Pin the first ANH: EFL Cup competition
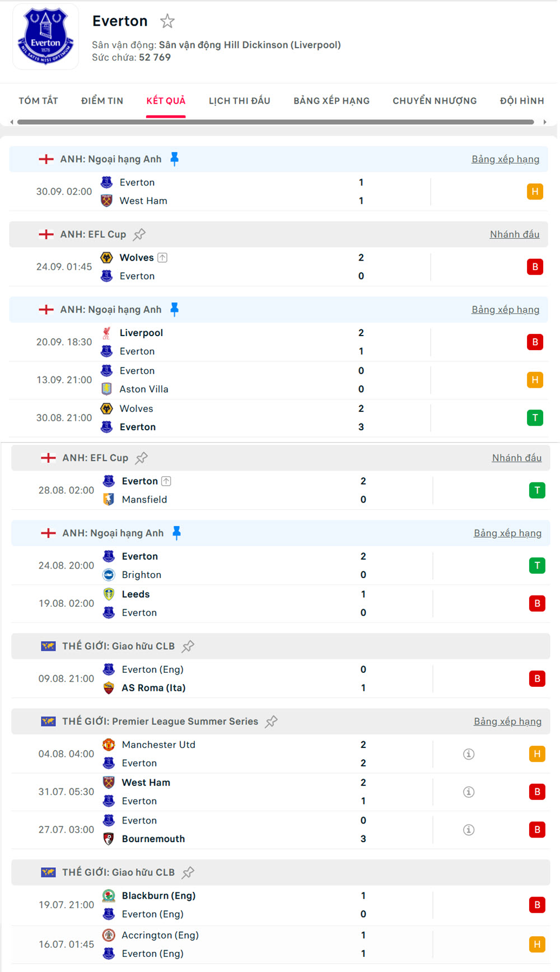560x972 pixels. click(139, 234)
